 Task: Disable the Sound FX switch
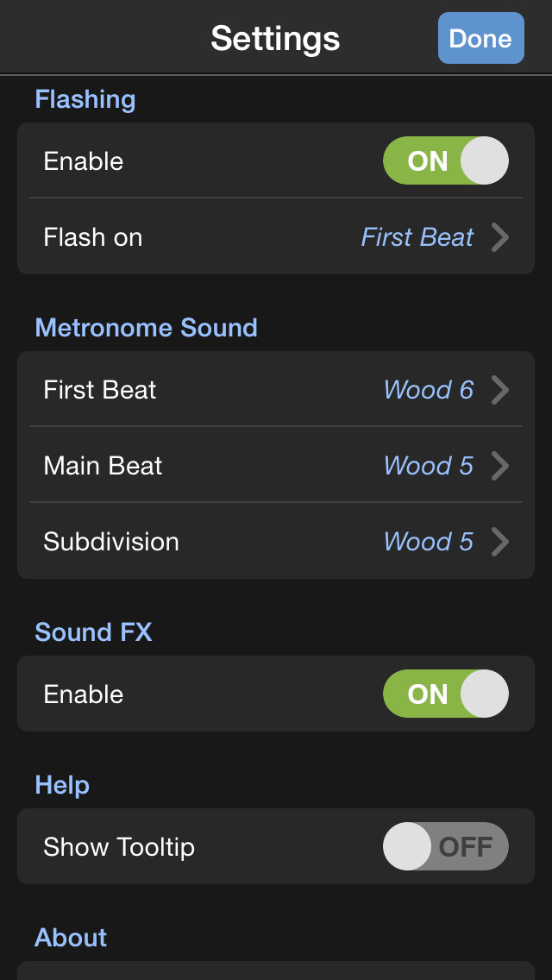click(445, 694)
